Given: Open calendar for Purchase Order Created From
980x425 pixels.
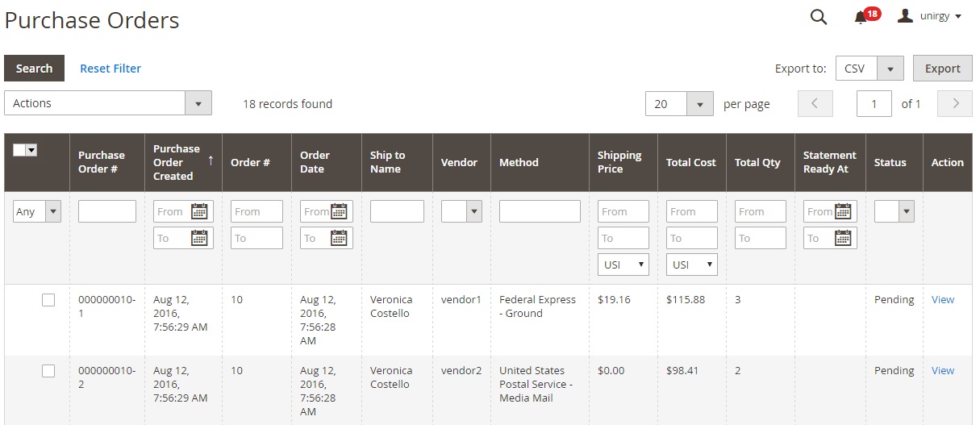Looking at the screenshot, I should pos(199,211).
